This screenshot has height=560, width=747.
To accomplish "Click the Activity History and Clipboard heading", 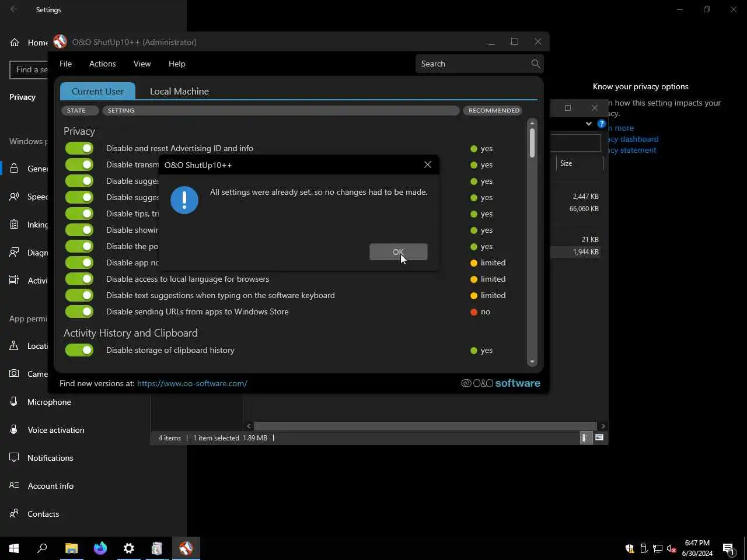I will (x=131, y=332).
